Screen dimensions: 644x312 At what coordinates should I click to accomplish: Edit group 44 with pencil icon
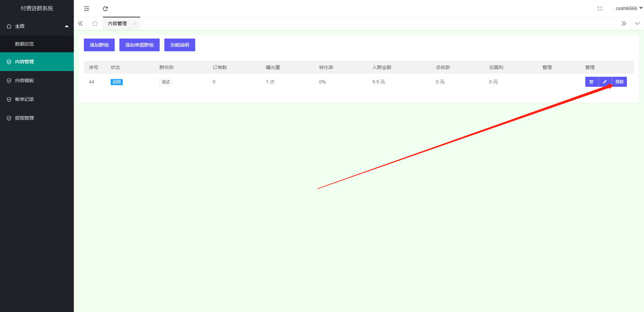pyautogui.click(x=605, y=82)
